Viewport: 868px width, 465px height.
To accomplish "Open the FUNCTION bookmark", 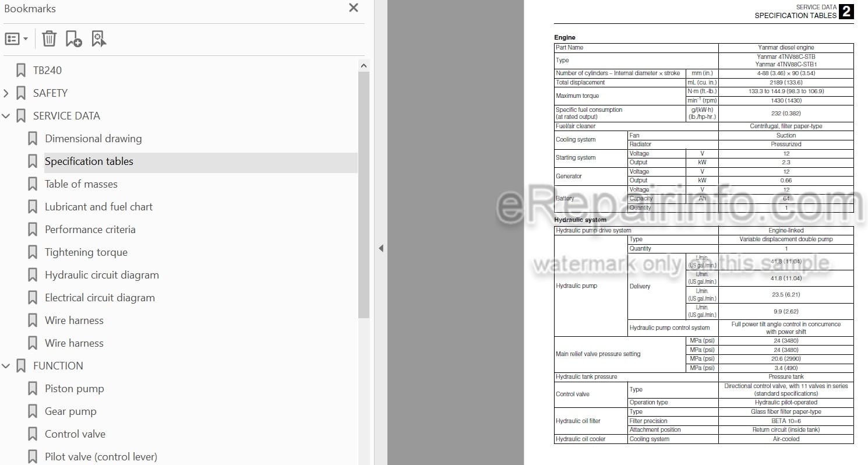I will (58, 366).
